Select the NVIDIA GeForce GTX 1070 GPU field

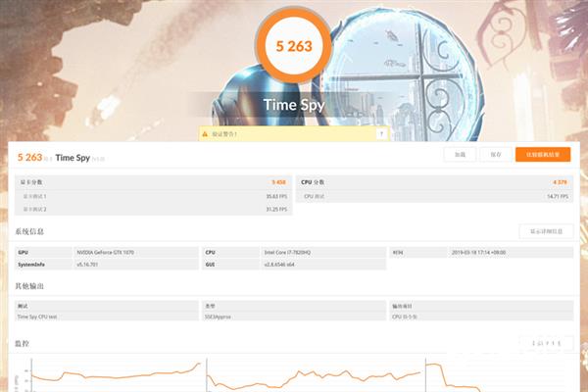pyautogui.click(x=135, y=252)
